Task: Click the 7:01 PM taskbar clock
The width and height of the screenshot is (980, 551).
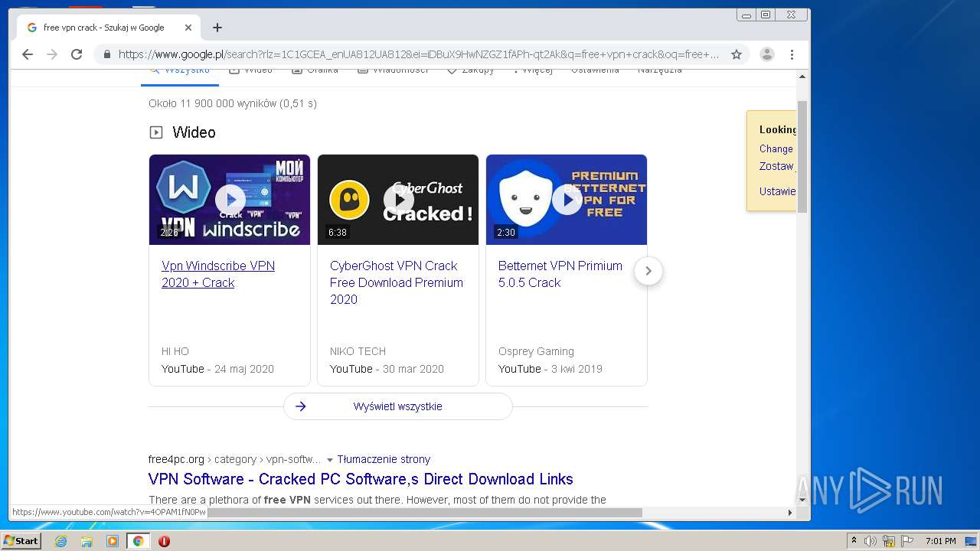Action: (x=941, y=541)
